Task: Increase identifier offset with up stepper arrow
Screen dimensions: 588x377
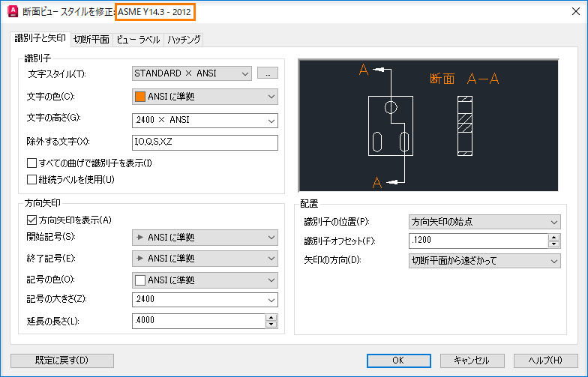Action: click(x=553, y=237)
